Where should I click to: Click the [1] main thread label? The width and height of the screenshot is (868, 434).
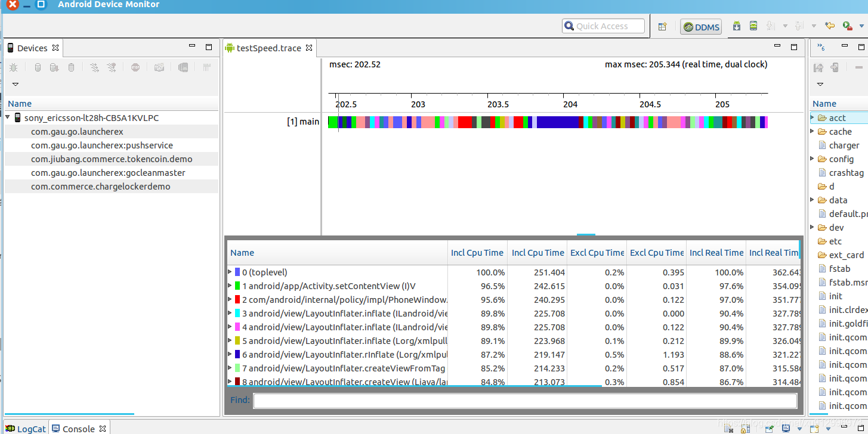coord(303,122)
